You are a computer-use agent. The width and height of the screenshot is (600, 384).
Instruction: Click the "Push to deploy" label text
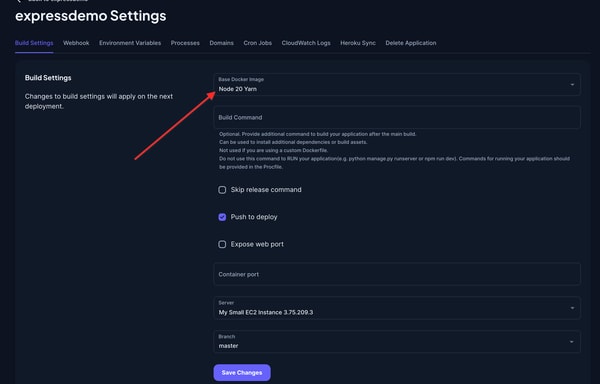click(x=254, y=217)
